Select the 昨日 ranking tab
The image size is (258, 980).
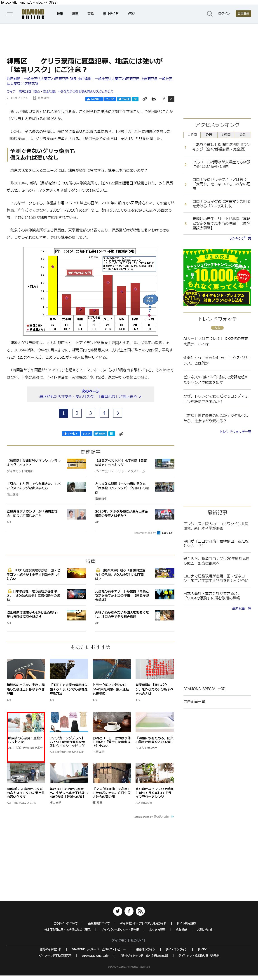(x=209, y=135)
